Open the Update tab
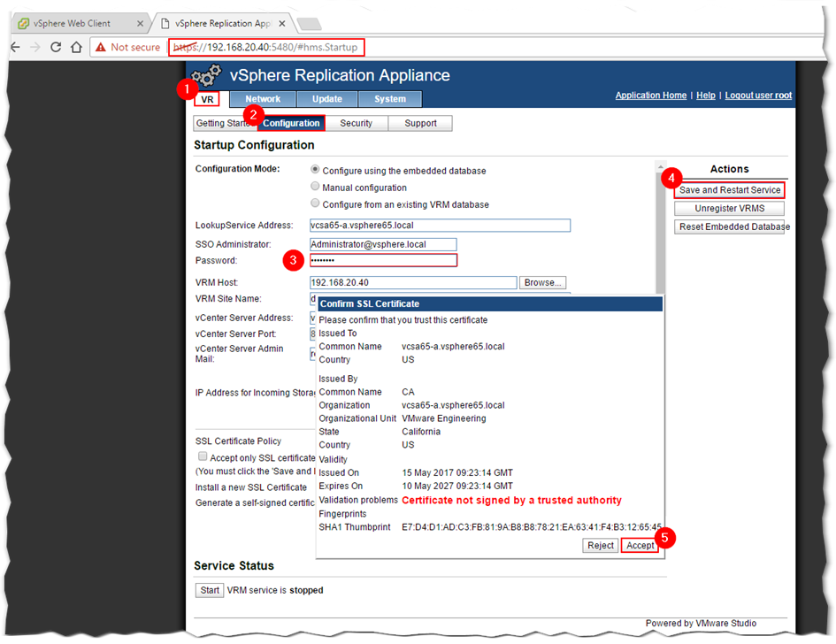Viewport: 836px width, 644px height. point(327,99)
